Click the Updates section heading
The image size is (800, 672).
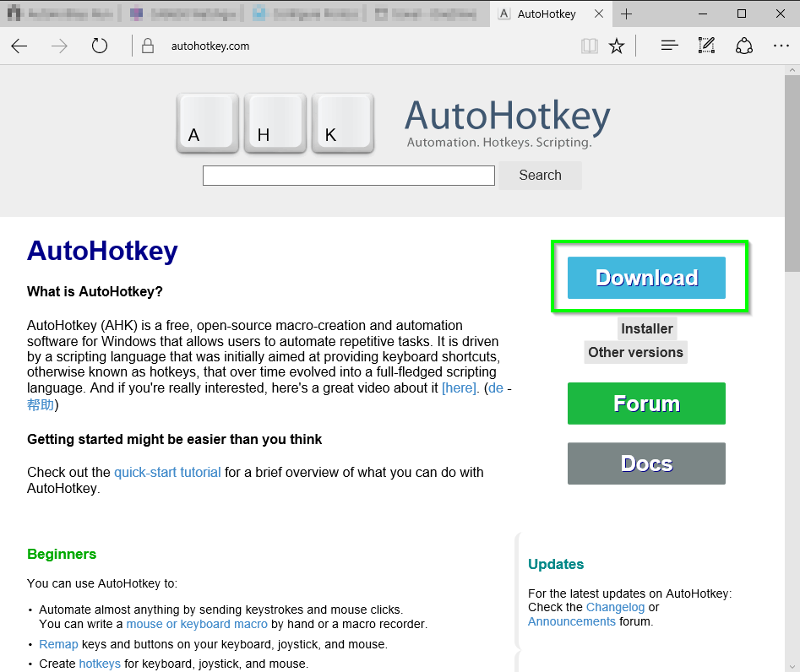click(556, 564)
